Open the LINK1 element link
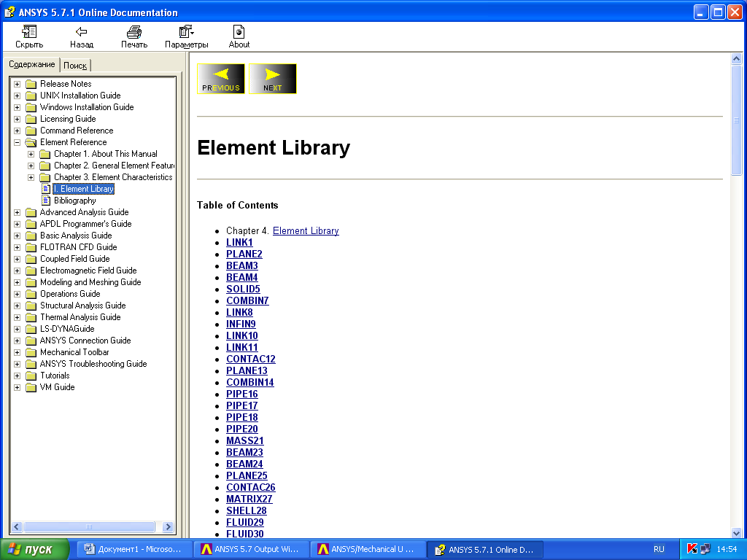This screenshot has height=560, width=747. 239,242
